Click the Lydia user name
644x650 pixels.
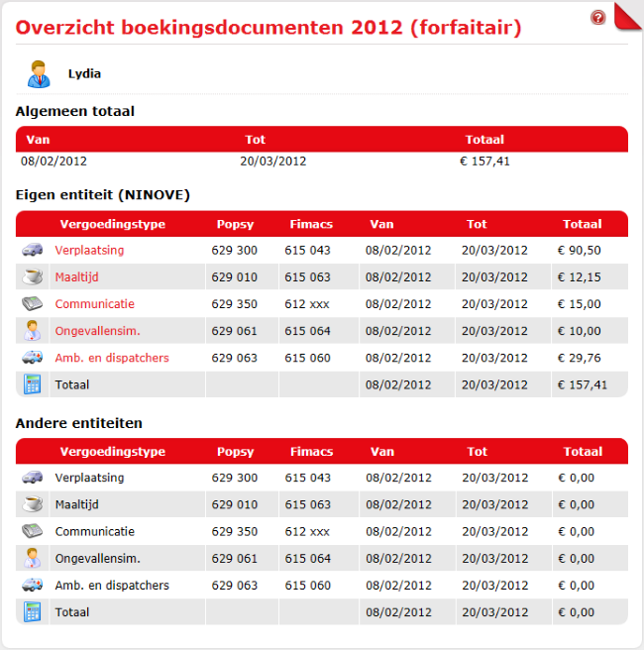[84, 73]
